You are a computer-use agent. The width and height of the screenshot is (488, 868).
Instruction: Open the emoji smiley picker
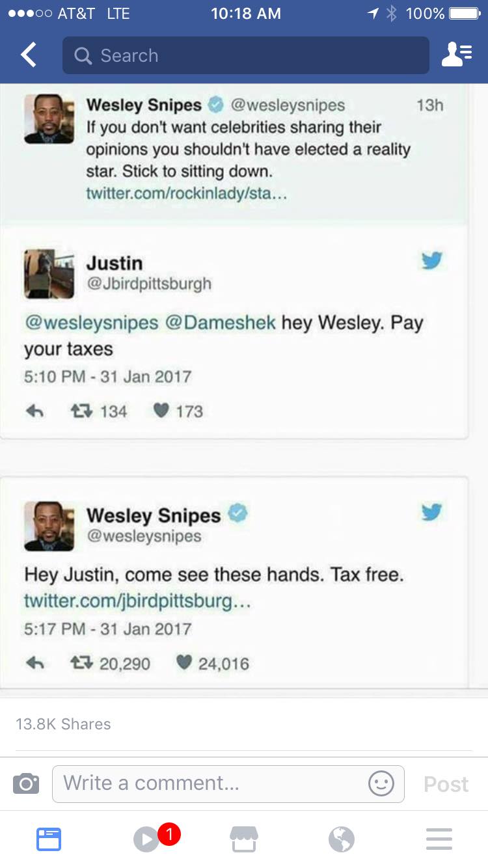pos(381,783)
